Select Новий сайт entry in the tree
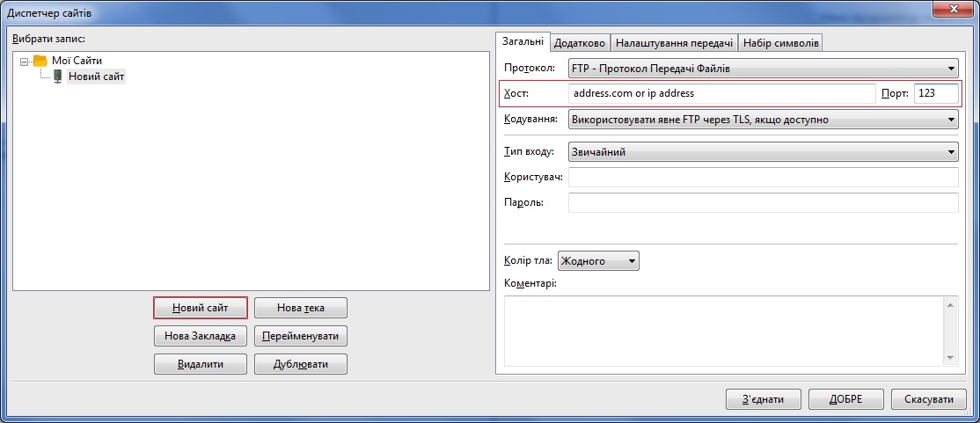 click(x=96, y=77)
